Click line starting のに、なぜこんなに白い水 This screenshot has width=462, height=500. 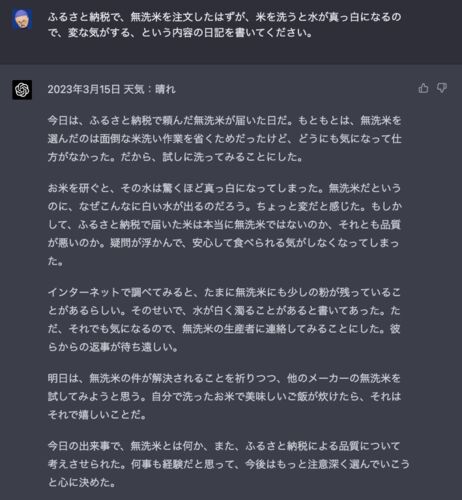click(225, 207)
